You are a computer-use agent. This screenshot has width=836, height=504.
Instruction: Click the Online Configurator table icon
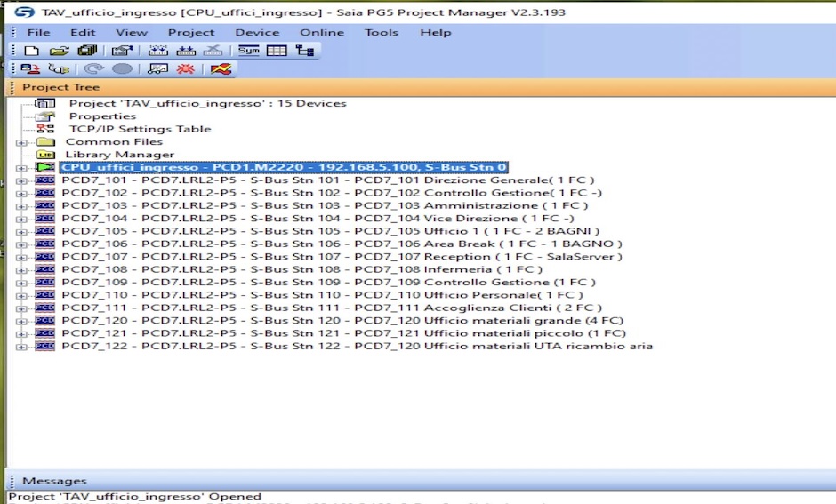pyautogui.click(x=277, y=51)
